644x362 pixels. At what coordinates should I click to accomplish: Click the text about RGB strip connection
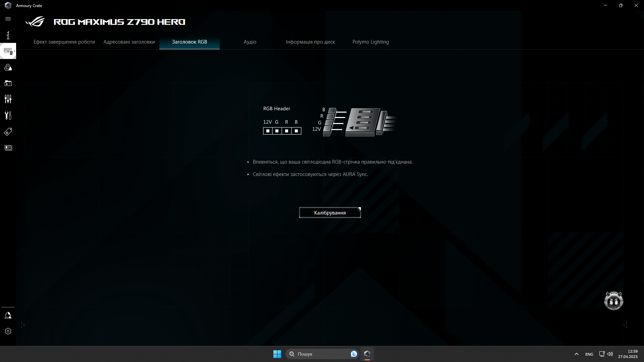point(333,162)
